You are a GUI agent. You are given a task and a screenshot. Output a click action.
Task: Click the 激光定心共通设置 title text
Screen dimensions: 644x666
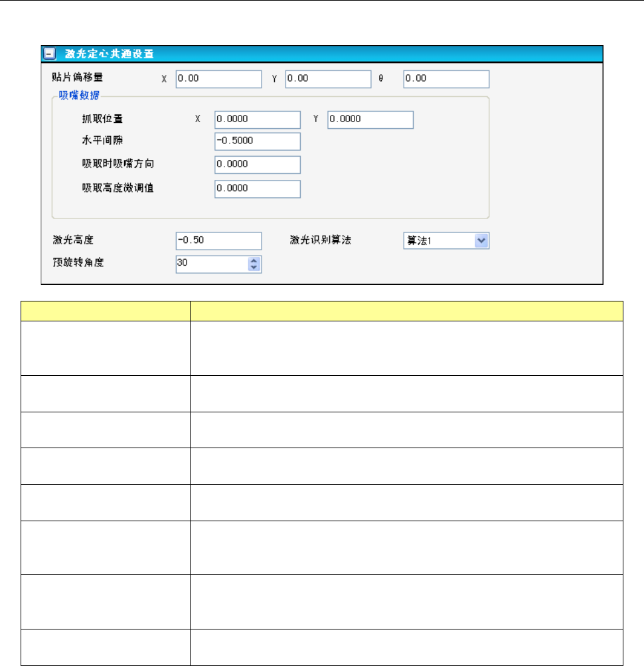click(x=109, y=54)
